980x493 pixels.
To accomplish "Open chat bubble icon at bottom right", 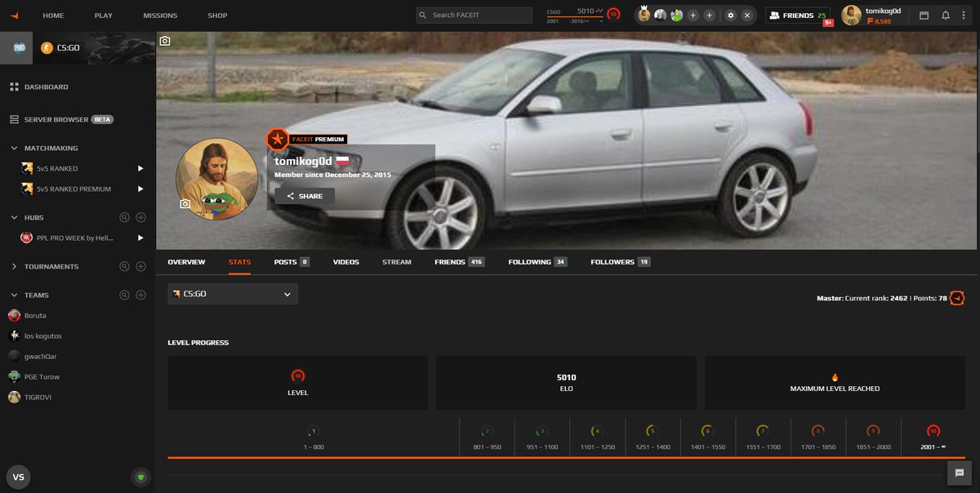I will (958, 473).
